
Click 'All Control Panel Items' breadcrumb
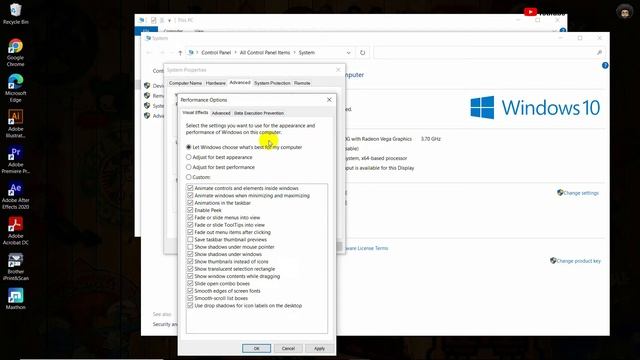(x=265, y=53)
